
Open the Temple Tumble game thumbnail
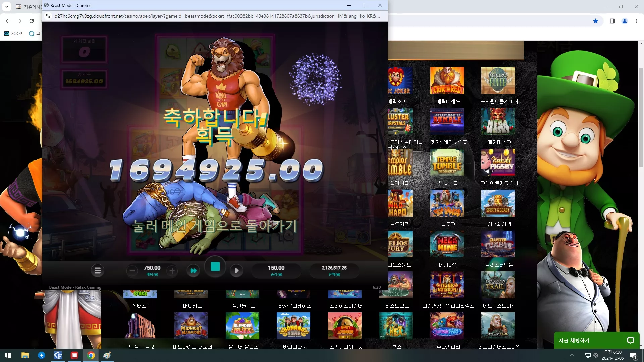click(447, 162)
